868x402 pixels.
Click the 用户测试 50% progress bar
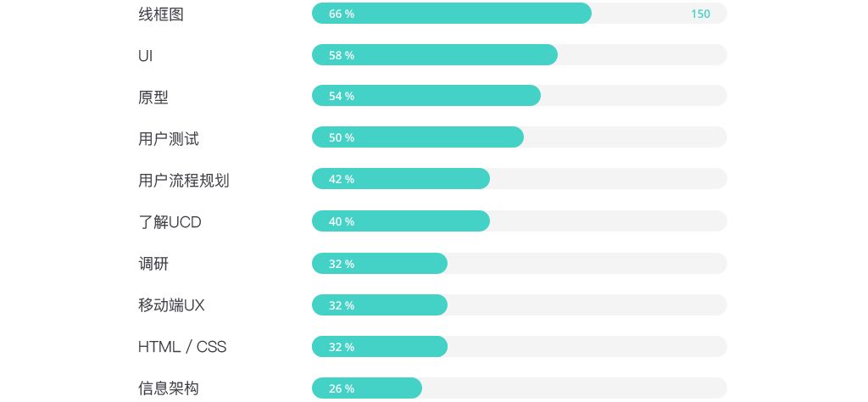(x=417, y=137)
